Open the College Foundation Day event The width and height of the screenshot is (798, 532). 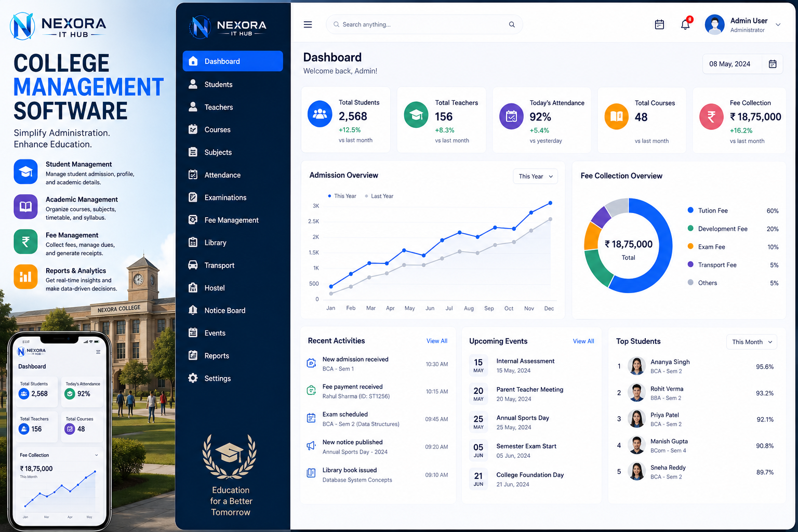(531, 480)
